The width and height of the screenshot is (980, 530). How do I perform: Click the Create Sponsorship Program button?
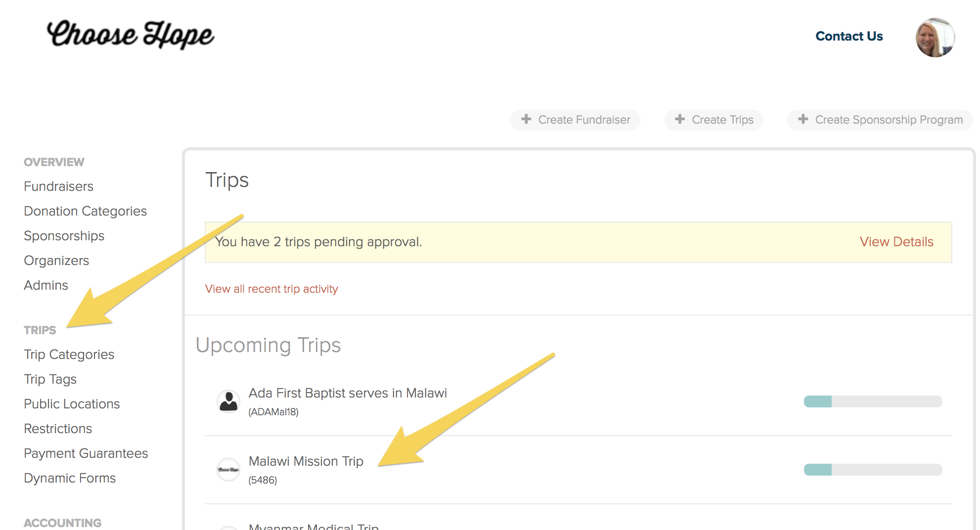pos(880,120)
